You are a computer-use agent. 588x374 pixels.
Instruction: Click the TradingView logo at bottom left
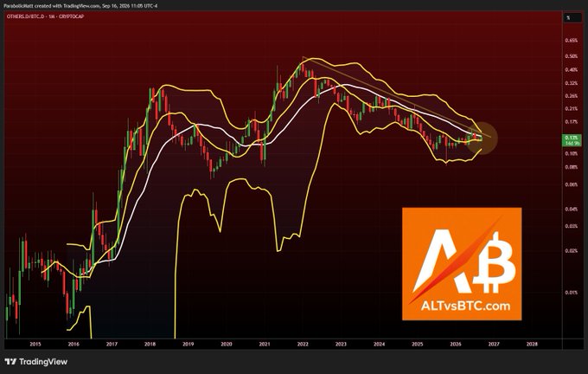pyautogui.click(x=36, y=362)
